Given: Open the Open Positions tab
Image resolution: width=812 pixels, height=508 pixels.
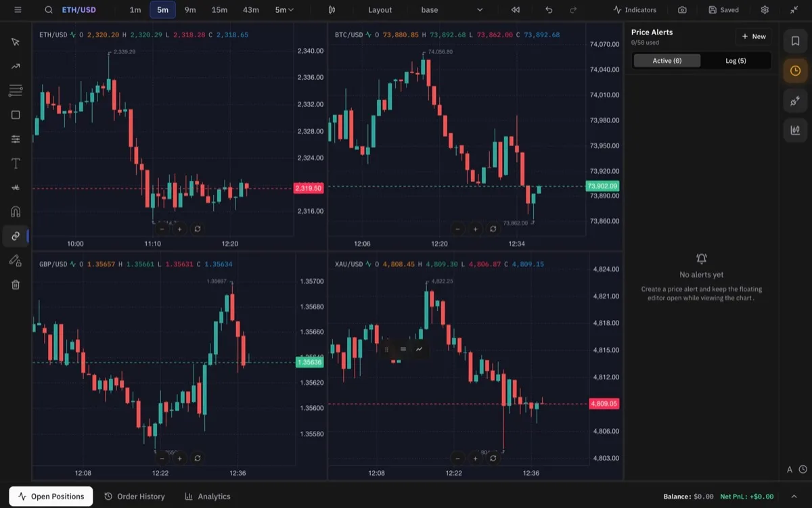Looking at the screenshot, I should coord(51,497).
